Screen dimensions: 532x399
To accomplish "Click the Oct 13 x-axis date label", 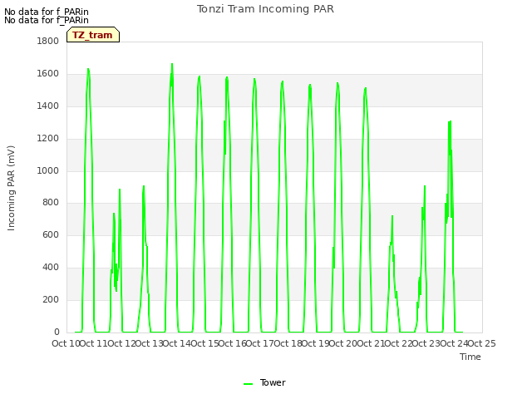I will tap(149, 343).
